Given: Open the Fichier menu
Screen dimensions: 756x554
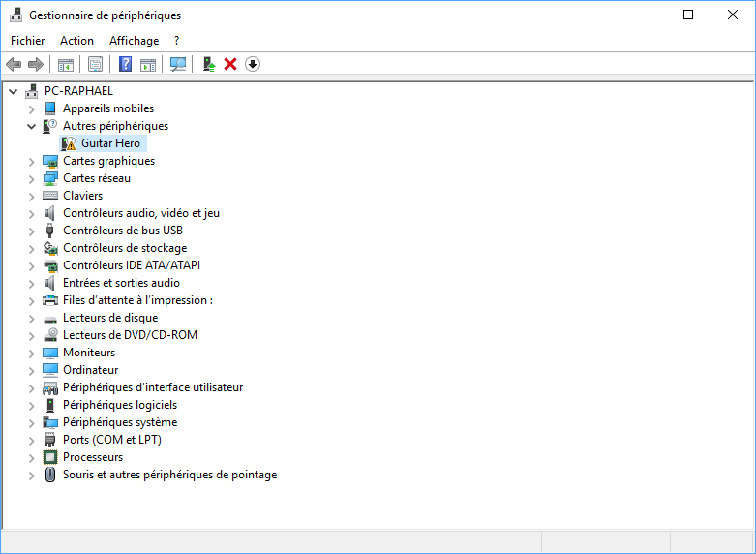Looking at the screenshot, I should [27, 41].
